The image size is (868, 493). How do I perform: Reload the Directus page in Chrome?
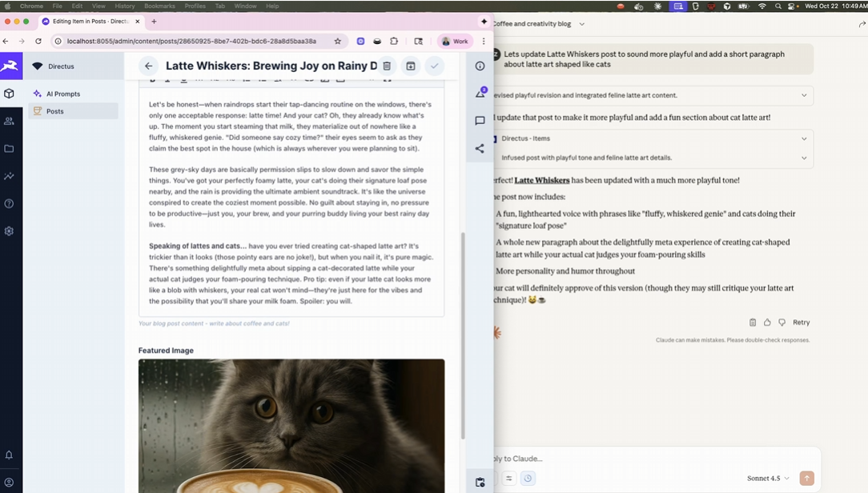[38, 41]
